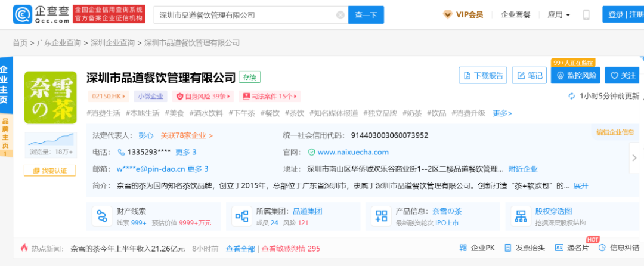Show more emails 更多 3
Viewport: 644px width, 266px height.
(198, 169)
